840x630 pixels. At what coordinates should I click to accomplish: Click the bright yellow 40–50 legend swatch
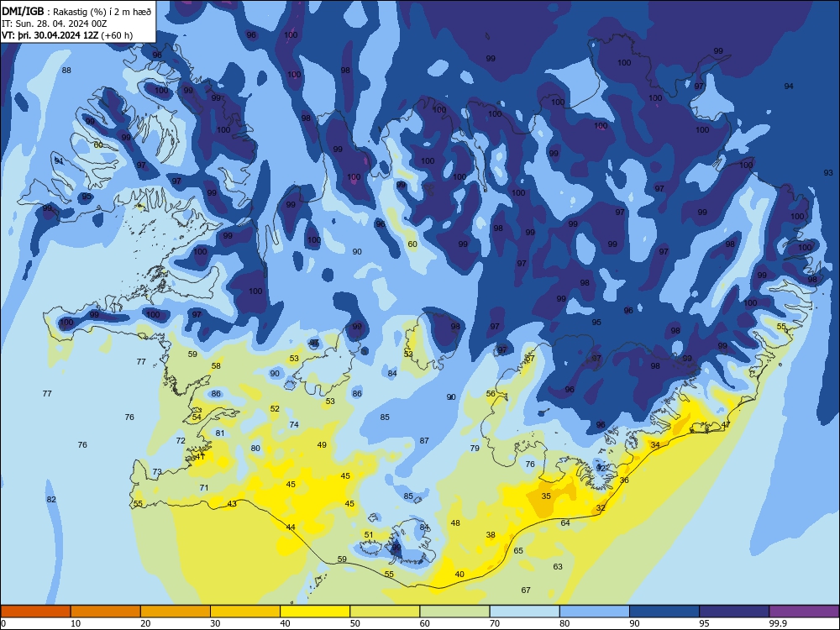pos(315,612)
